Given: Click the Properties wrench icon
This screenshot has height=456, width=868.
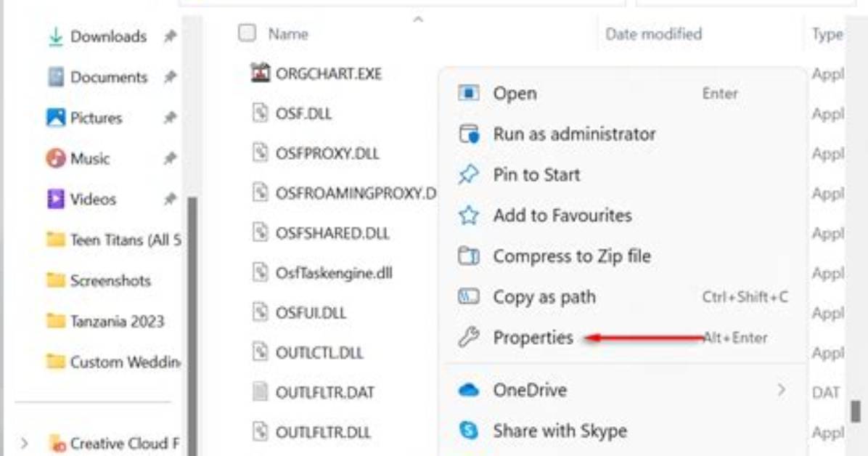Looking at the screenshot, I should 468,337.
